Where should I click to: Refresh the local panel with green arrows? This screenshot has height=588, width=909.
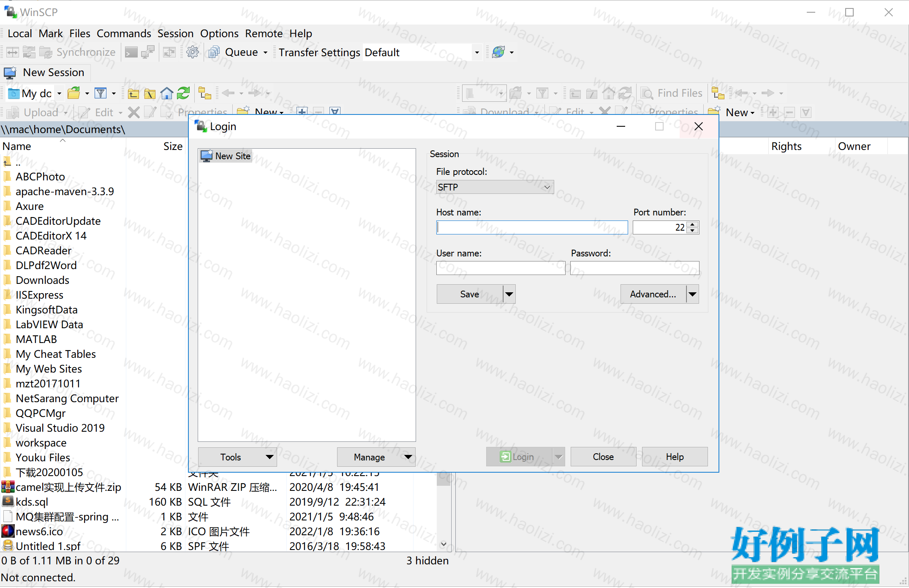pos(183,93)
